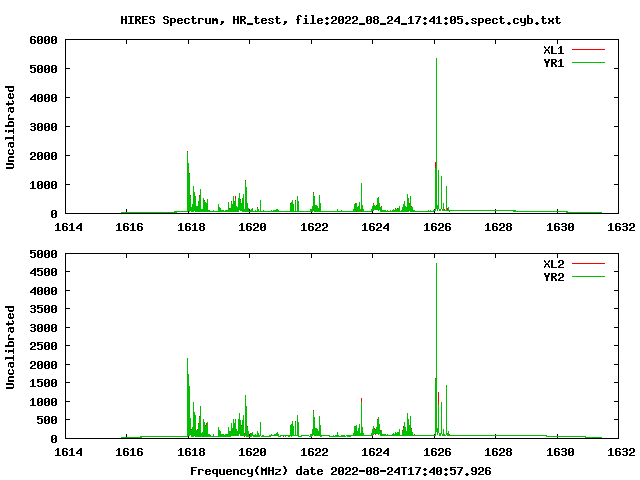The height and width of the screenshot is (480, 640).
Task: Click the 3500 y-axis tick label
Action: [43, 309]
